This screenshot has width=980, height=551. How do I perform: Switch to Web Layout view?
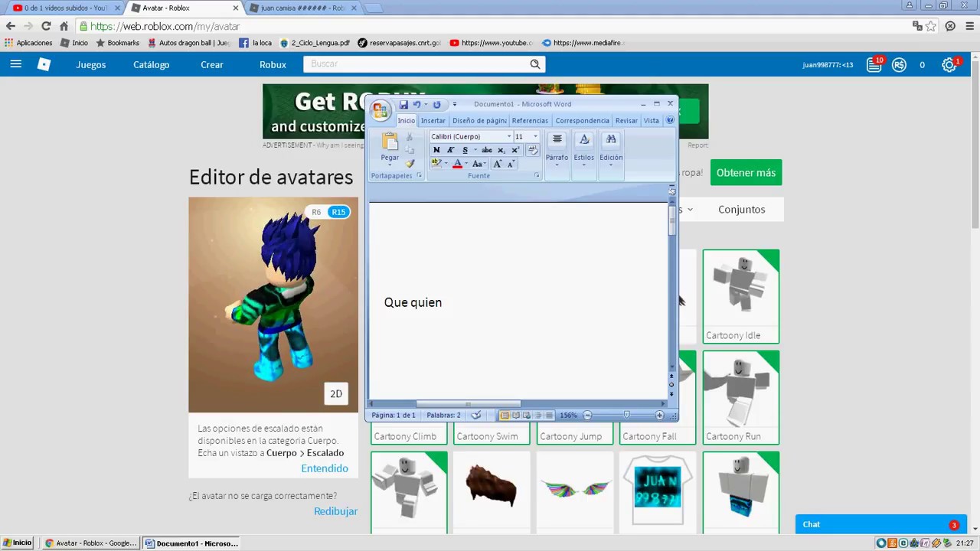point(526,415)
